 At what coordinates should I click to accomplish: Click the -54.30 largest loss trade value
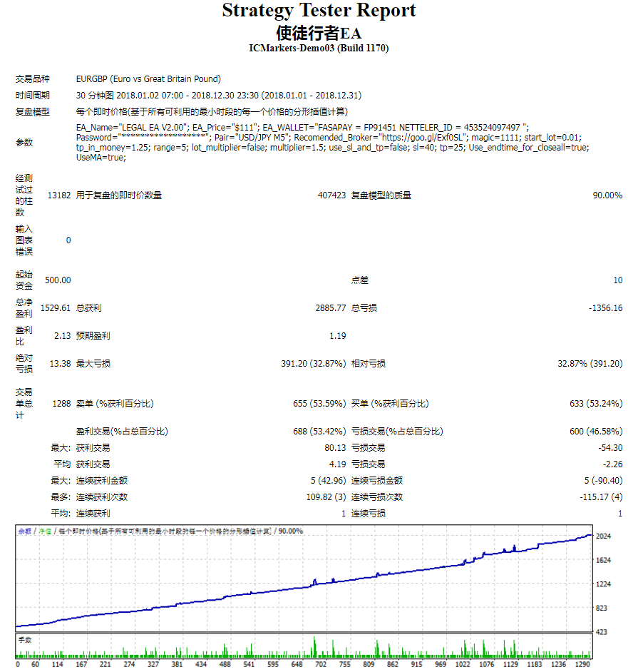610,448
